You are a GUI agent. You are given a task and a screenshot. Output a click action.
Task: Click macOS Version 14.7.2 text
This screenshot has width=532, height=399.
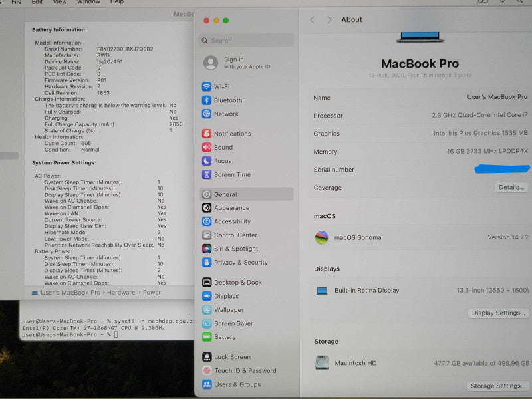(x=508, y=237)
